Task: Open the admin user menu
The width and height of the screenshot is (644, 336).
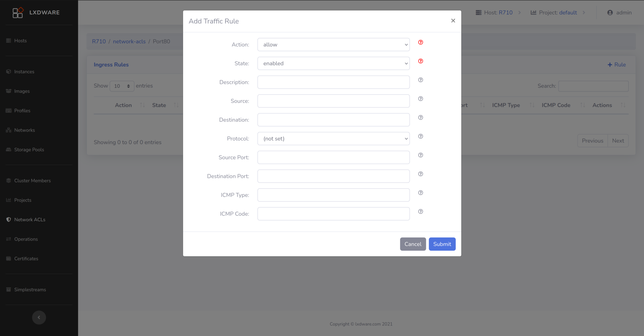Action: pos(619,13)
